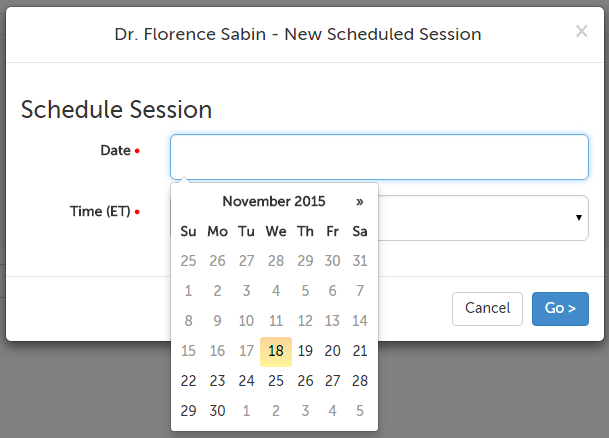The image size is (609, 438).
Task: Choose November 20 in the datepicker
Action: (333, 351)
